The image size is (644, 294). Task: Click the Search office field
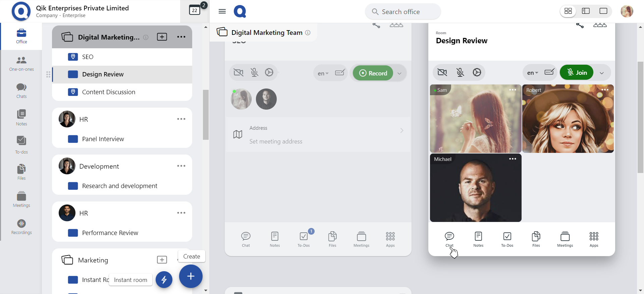point(403,12)
